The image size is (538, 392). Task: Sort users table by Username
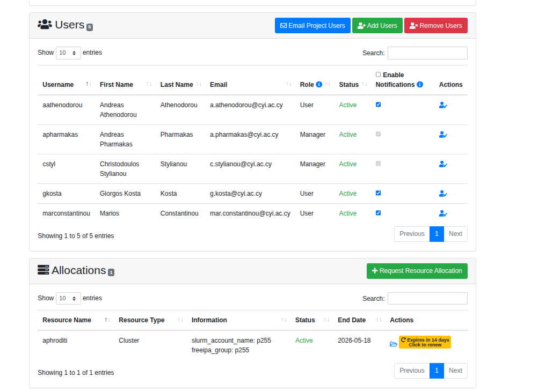(x=67, y=85)
